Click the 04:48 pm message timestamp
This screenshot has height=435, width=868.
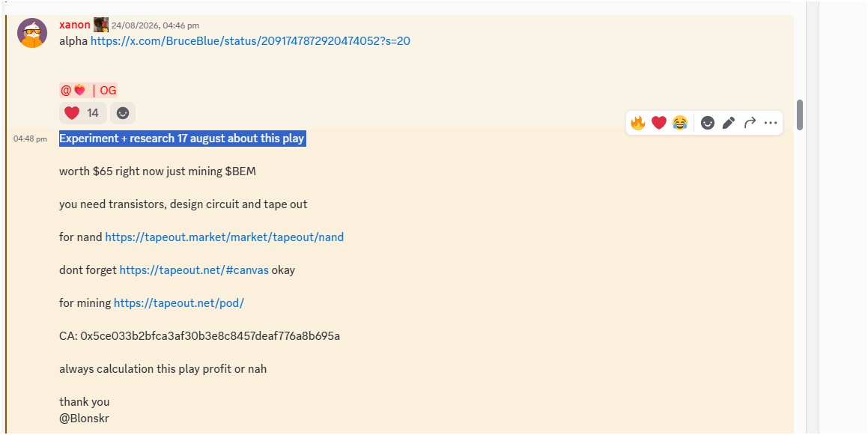[31, 139]
